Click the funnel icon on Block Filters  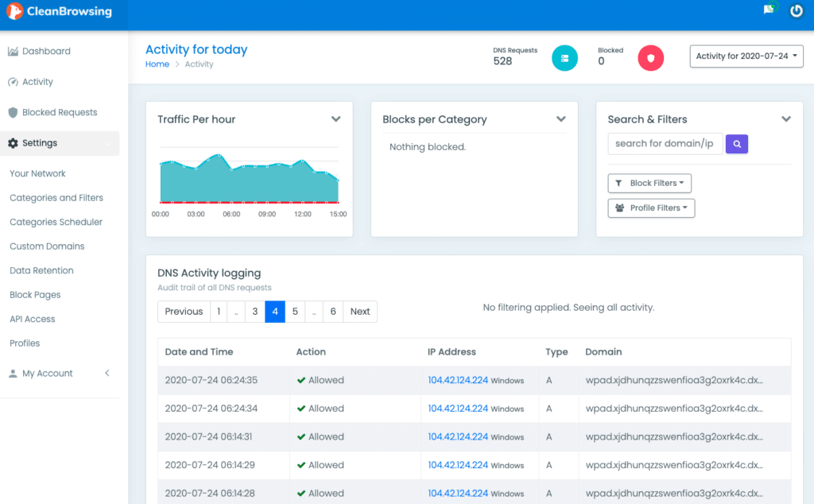click(x=618, y=183)
